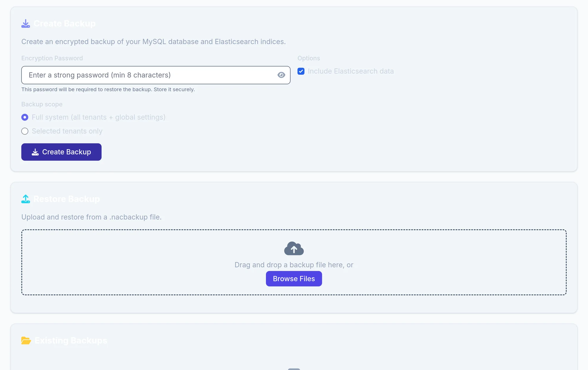588x370 pixels.
Task: Select Full system backup scope
Action: click(x=25, y=117)
